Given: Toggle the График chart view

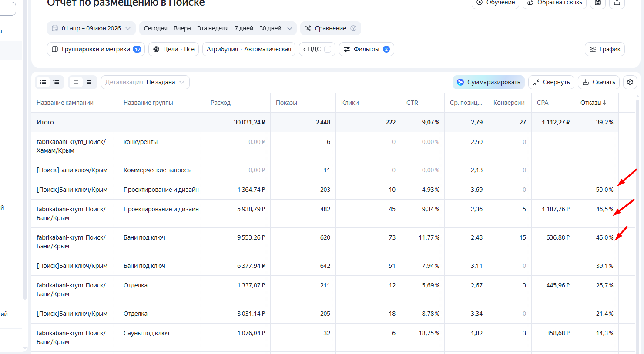Looking at the screenshot, I should (x=605, y=49).
